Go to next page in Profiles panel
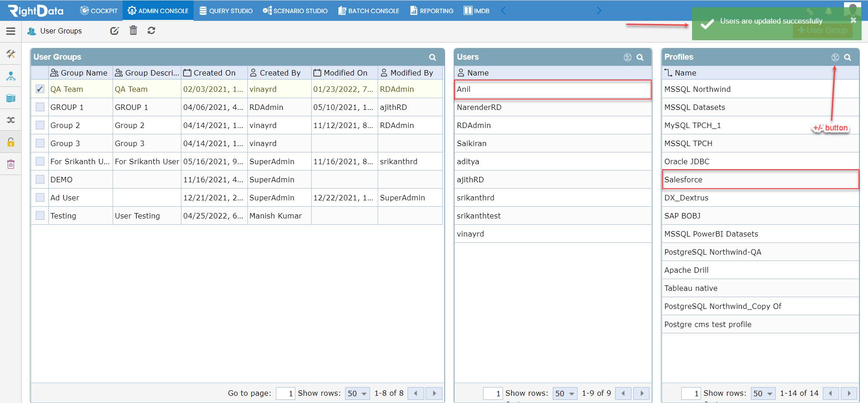This screenshot has width=868, height=403. click(x=849, y=394)
